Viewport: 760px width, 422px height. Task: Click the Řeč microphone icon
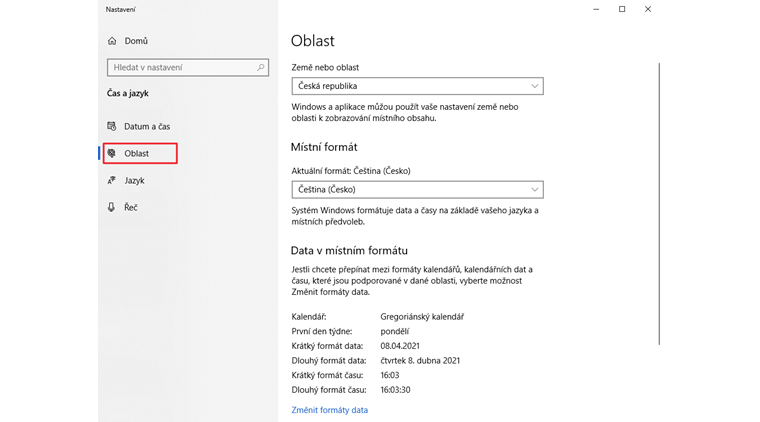click(x=112, y=208)
